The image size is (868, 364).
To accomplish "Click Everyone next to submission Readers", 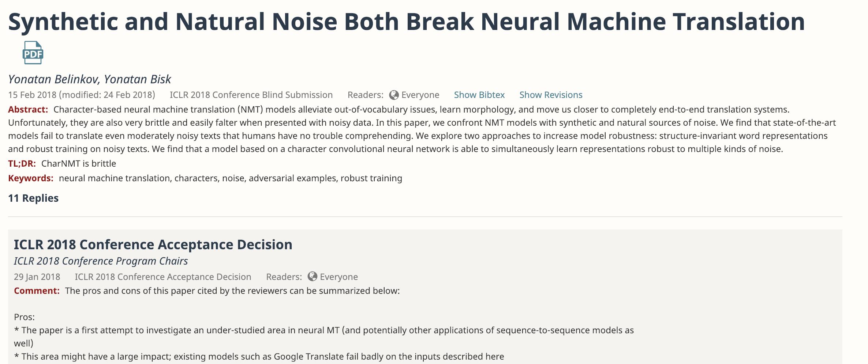I will tap(420, 95).
